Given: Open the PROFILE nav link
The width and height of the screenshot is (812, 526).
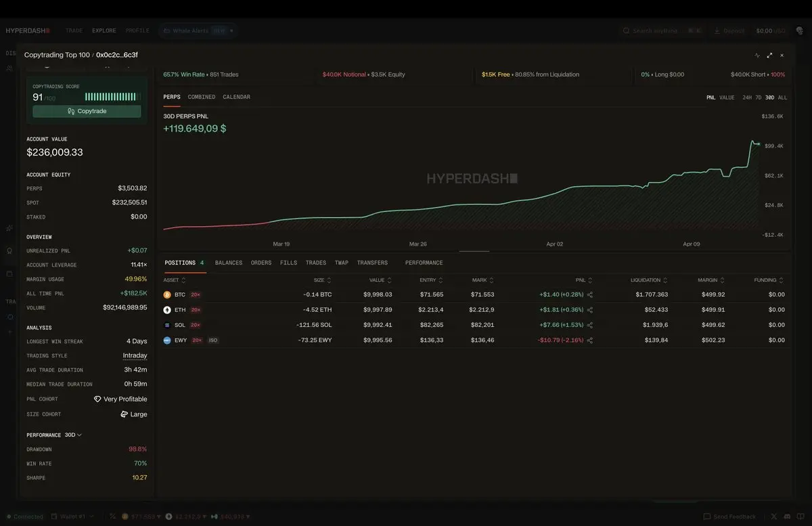Looking at the screenshot, I should [x=137, y=30].
